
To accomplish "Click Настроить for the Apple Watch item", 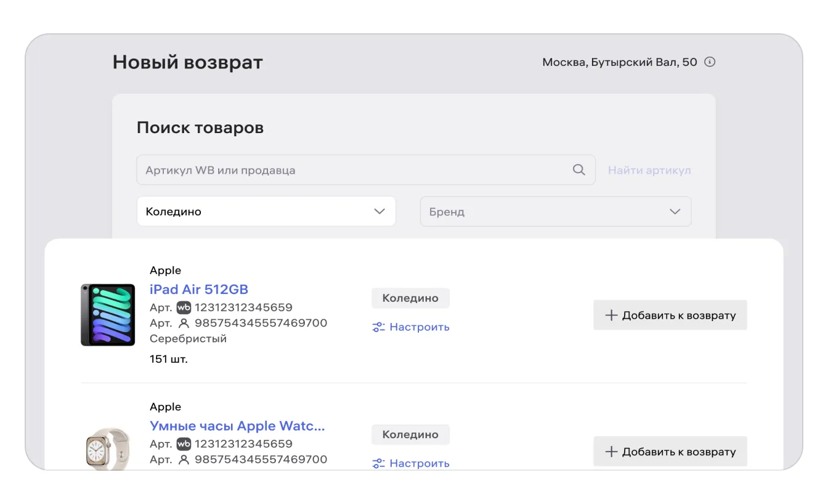I will tap(419, 463).
